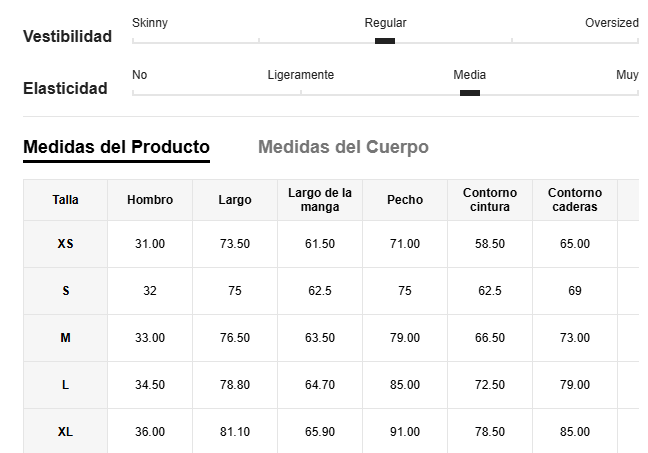
Task: Select the L size row label
Action: click(65, 385)
